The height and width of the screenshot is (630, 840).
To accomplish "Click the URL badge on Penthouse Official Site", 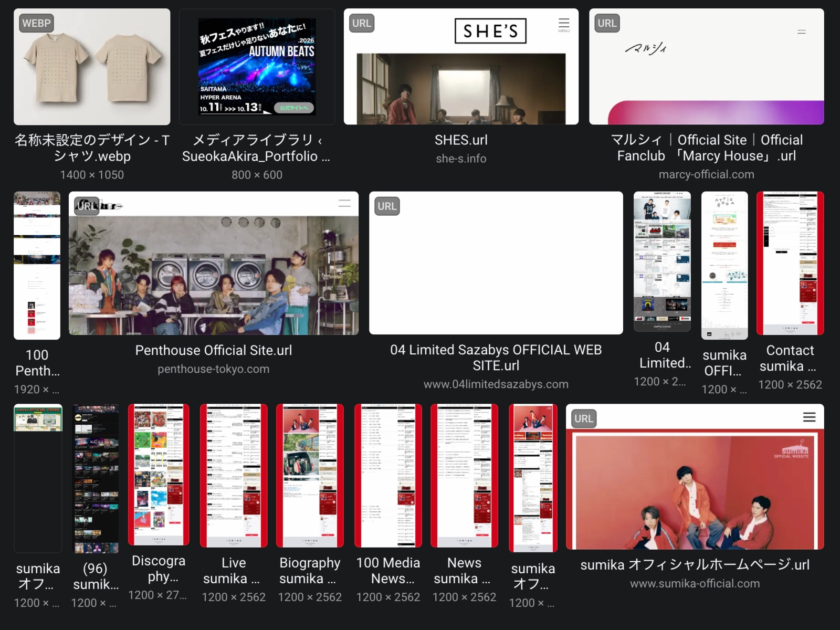I will [x=86, y=206].
